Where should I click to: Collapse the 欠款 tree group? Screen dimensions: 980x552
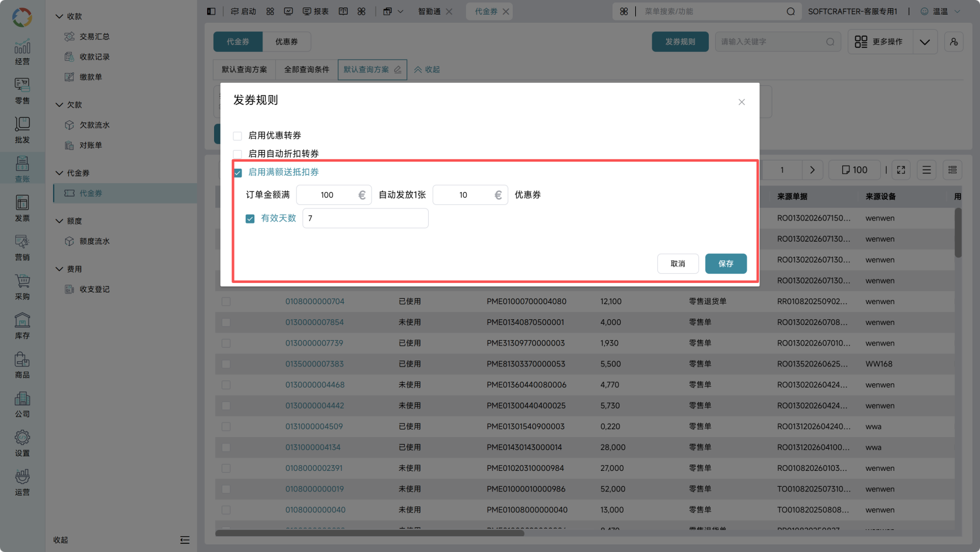click(x=59, y=104)
